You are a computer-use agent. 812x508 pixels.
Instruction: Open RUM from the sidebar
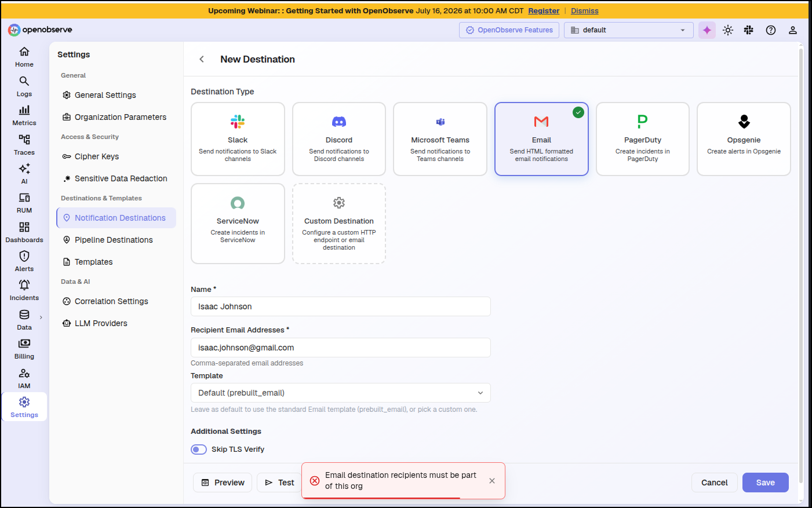click(x=24, y=203)
